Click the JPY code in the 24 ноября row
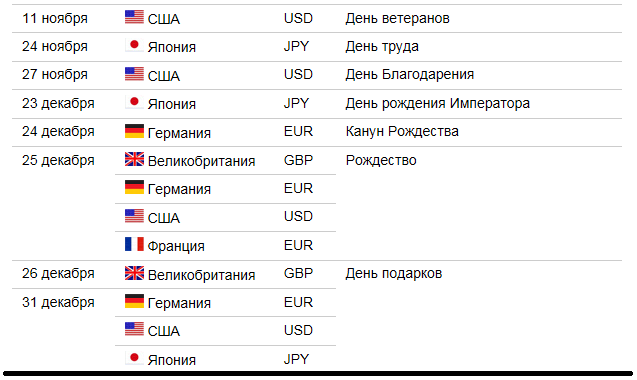637x380 pixels. click(296, 46)
